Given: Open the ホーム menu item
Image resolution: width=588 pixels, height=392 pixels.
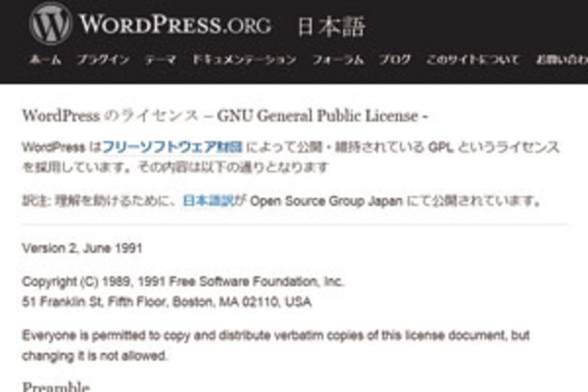Looking at the screenshot, I should click(45, 60).
